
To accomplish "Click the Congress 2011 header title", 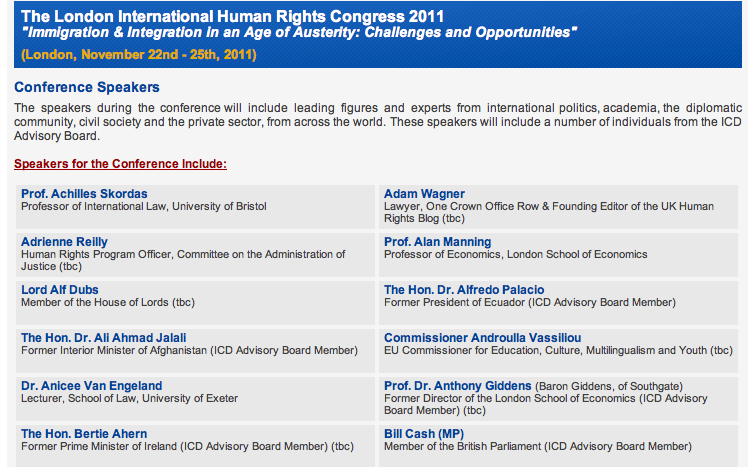I will point(233,16).
